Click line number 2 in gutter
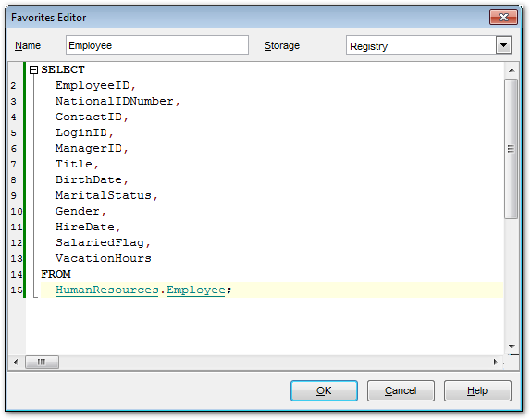531x420 pixels. coord(13,86)
